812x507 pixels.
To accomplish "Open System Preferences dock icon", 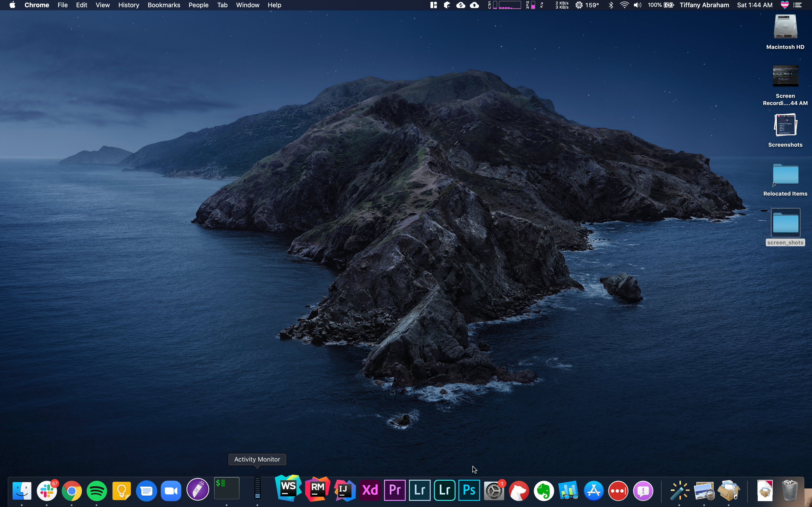I will pyautogui.click(x=494, y=491).
